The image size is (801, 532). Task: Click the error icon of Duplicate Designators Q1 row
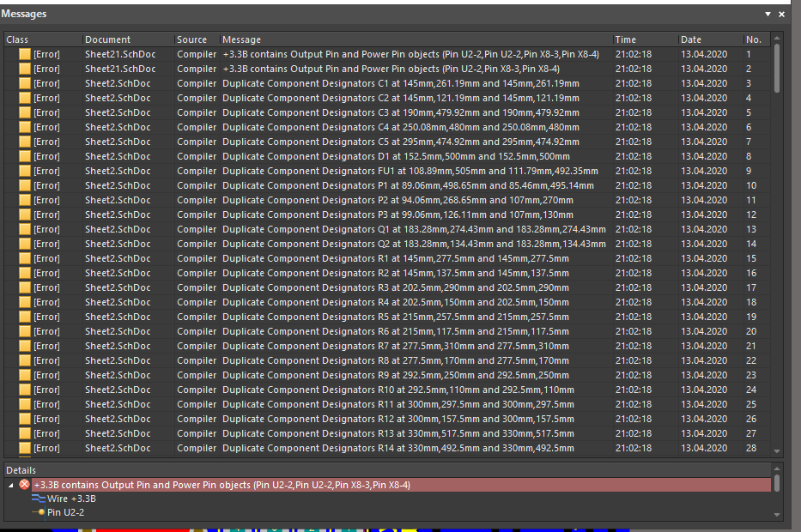pos(25,229)
